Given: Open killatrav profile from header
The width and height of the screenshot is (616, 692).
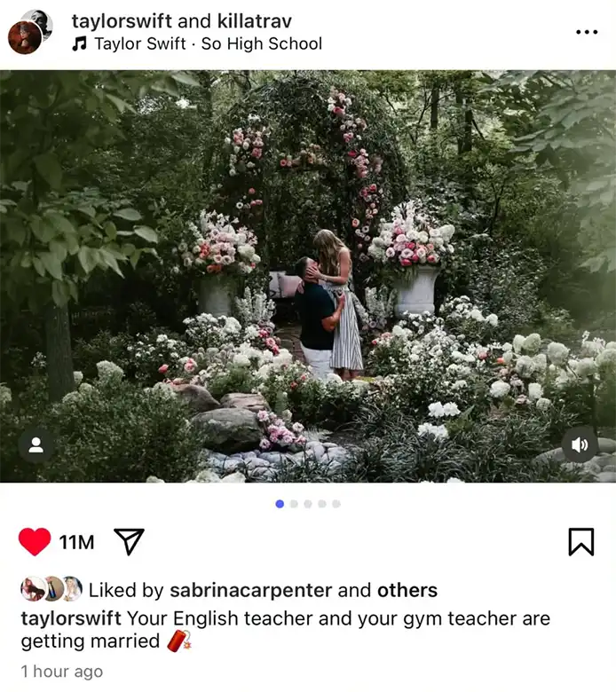Looking at the screenshot, I should tap(255, 20).
